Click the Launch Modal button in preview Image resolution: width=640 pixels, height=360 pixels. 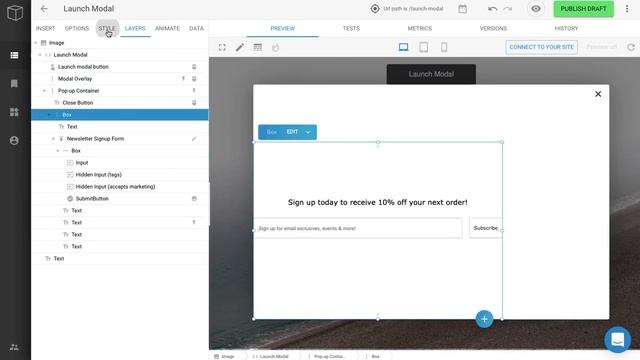pyautogui.click(x=431, y=74)
